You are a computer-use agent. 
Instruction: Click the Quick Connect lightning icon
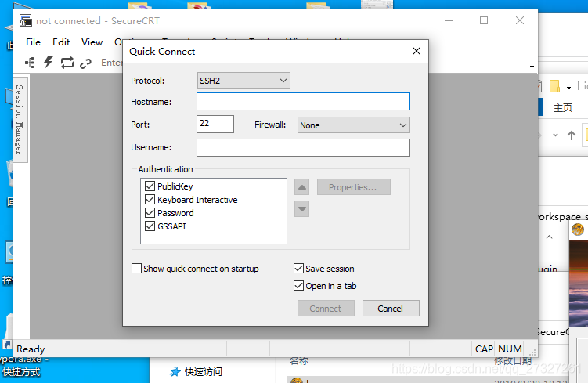pos(49,63)
